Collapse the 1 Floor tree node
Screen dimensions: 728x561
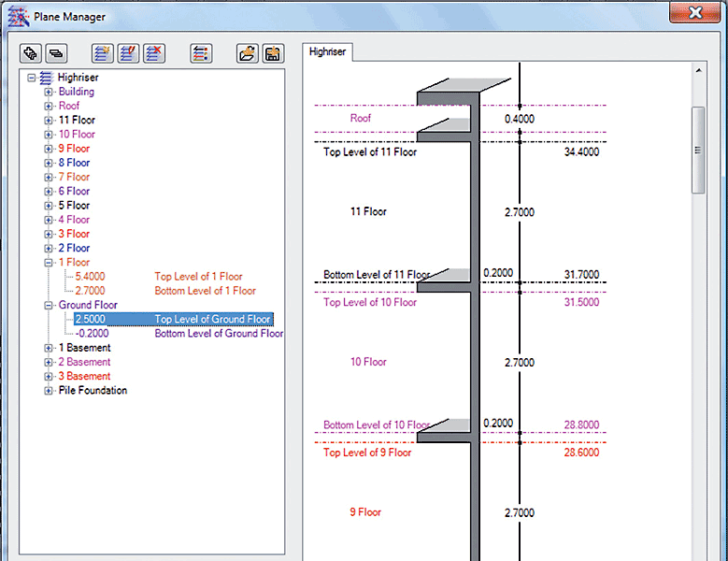tap(49, 263)
